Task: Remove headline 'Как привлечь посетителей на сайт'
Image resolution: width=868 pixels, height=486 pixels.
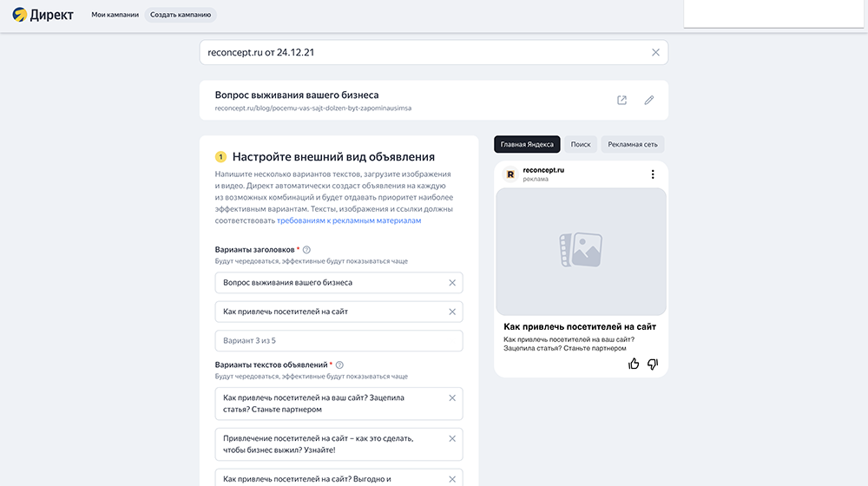Action: (x=451, y=312)
